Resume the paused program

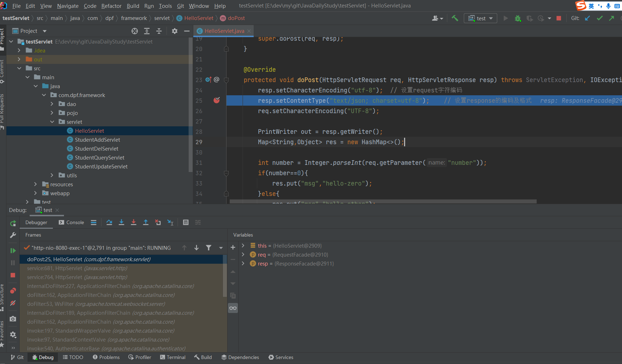pos(13,250)
